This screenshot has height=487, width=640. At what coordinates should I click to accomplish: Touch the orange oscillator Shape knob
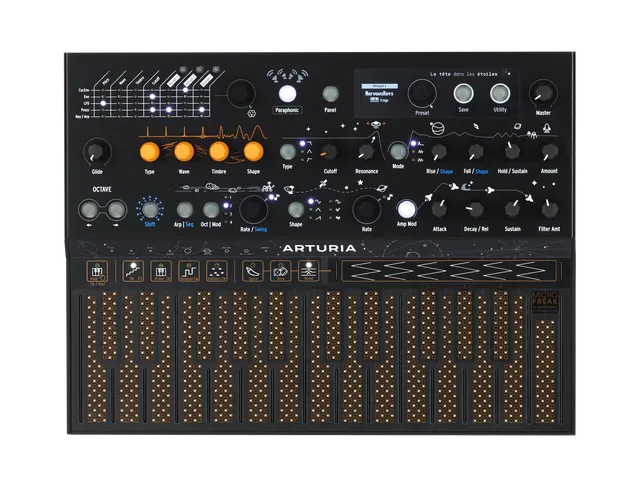coord(253,151)
